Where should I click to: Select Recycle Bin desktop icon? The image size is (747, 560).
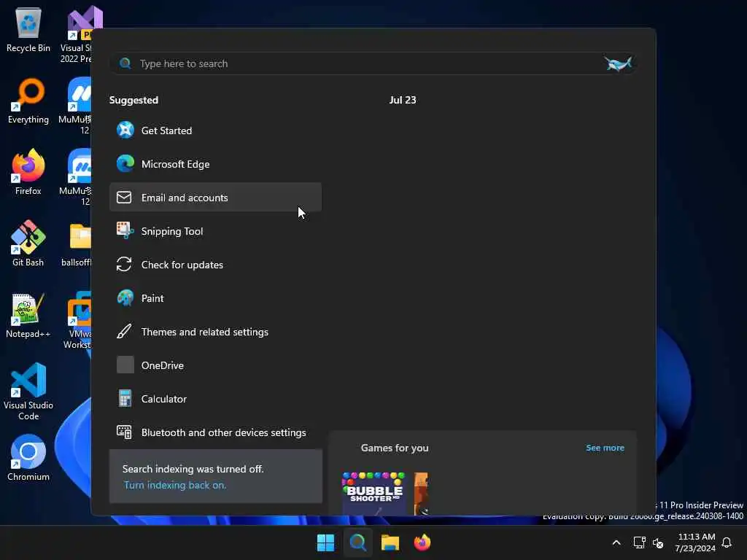[28, 31]
